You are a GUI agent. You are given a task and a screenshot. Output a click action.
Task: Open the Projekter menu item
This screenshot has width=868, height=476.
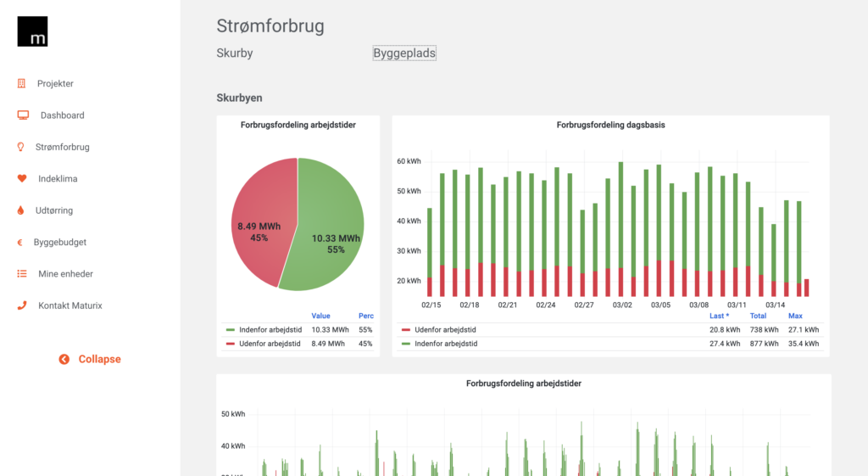pos(55,84)
